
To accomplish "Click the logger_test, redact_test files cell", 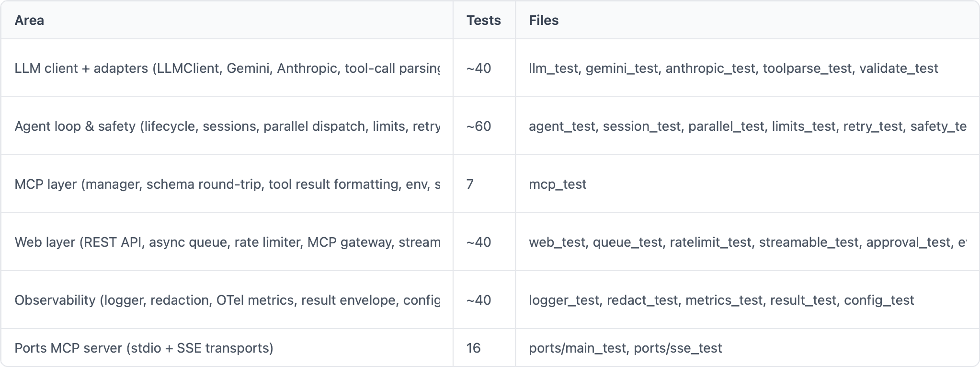I will pyautogui.click(x=747, y=300).
